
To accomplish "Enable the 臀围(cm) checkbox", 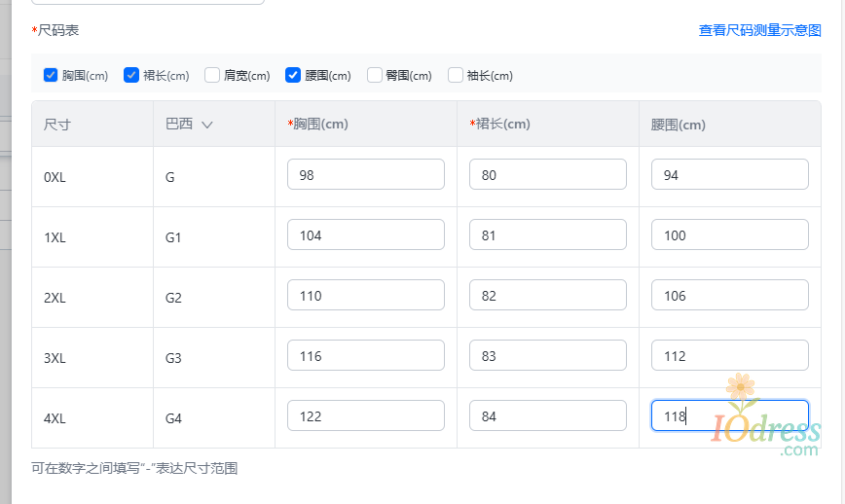I will pos(375,75).
